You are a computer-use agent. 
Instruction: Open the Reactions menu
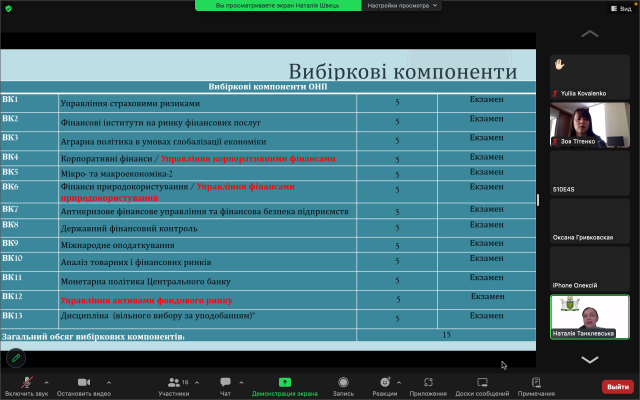385,386
